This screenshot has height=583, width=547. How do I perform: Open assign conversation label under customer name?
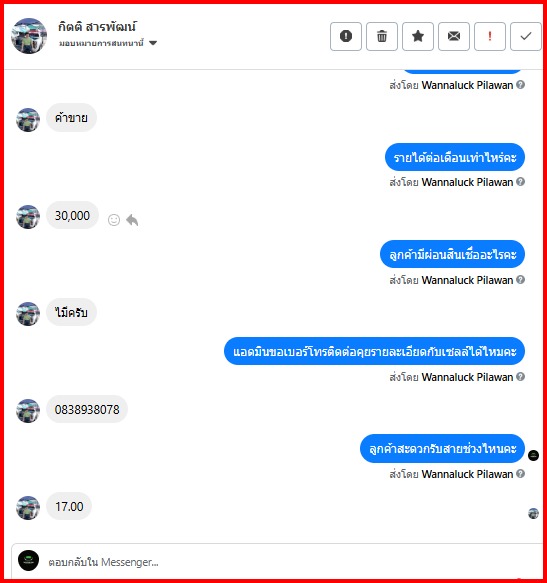(101, 43)
